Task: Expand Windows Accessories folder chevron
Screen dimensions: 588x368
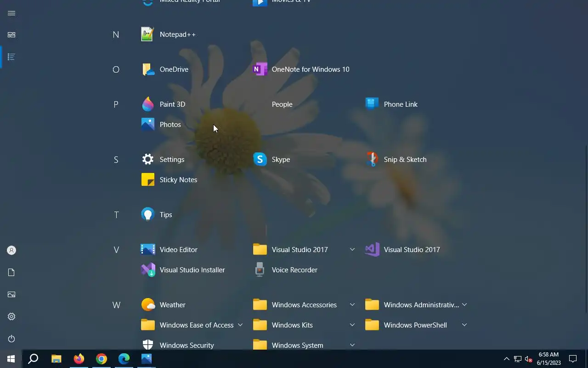Action: [x=352, y=305]
